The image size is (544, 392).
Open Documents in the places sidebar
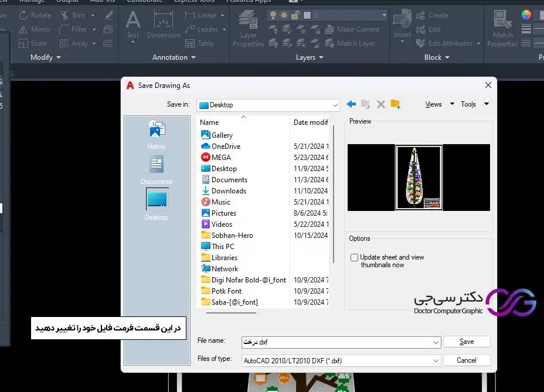(157, 170)
